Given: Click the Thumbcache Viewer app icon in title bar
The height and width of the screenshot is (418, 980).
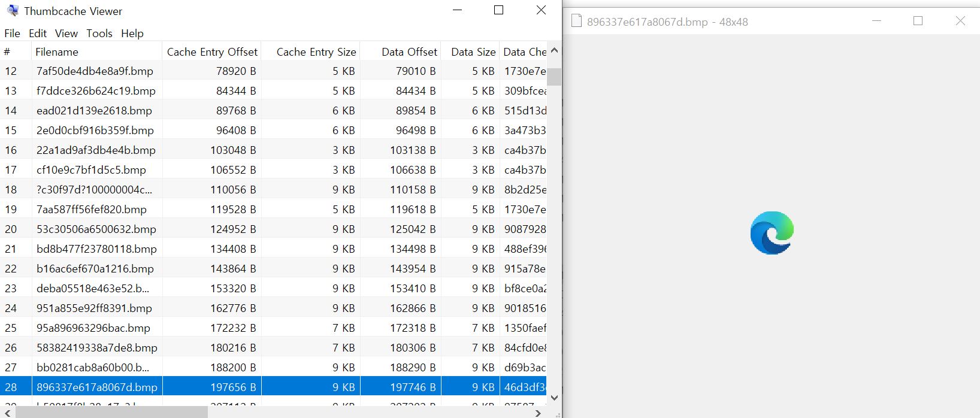Looking at the screenshot, I should (x=12, y=10).
